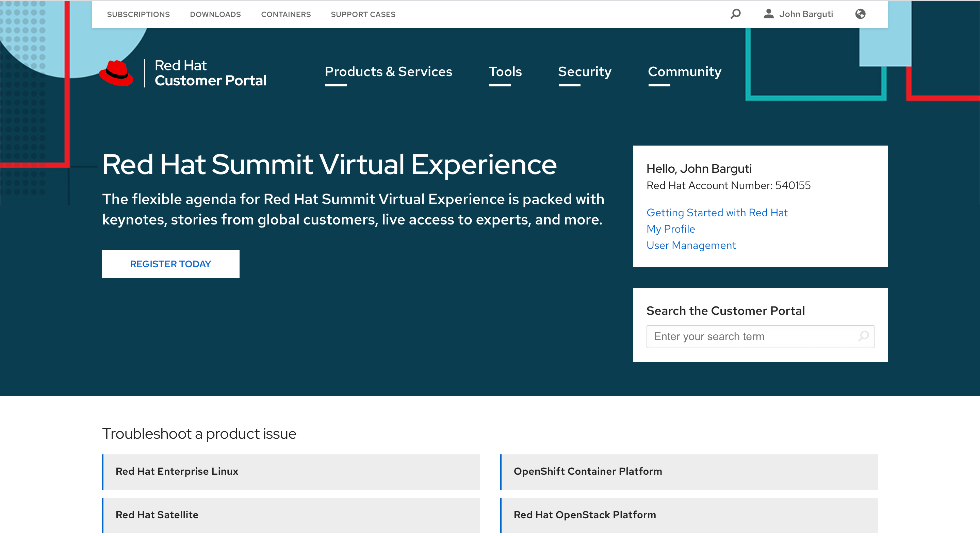The image size is (980, 536).
Task: Go to User Management link
Action: point(691,245)
